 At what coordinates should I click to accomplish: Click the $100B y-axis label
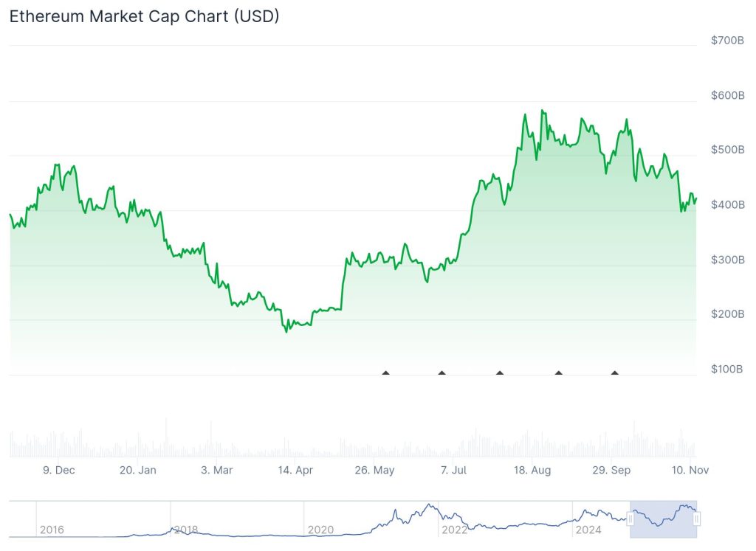pyautogui.click(x=727, y=369)
